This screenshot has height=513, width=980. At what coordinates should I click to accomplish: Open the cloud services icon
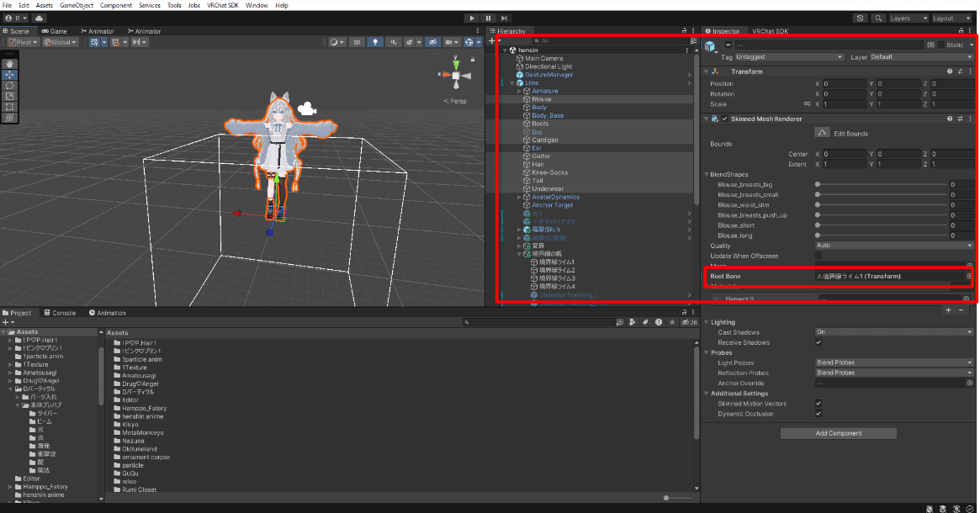click(39, 19)
